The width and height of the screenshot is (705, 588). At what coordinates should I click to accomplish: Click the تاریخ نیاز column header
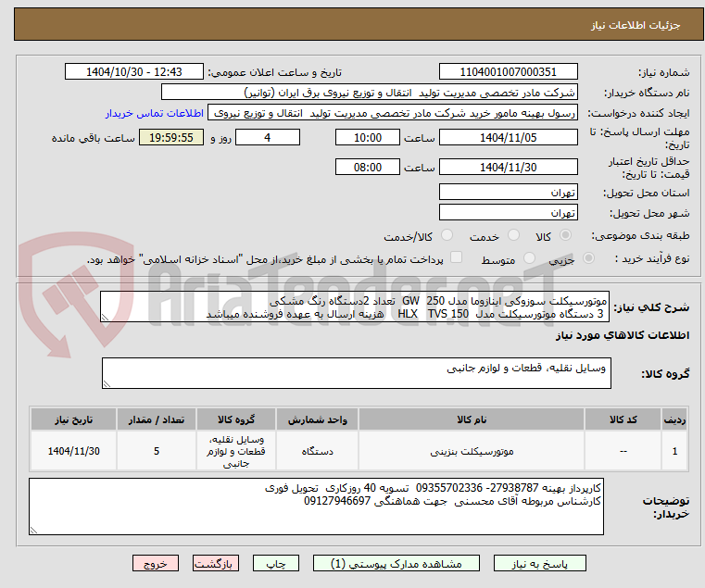click(x=73, y=419)
